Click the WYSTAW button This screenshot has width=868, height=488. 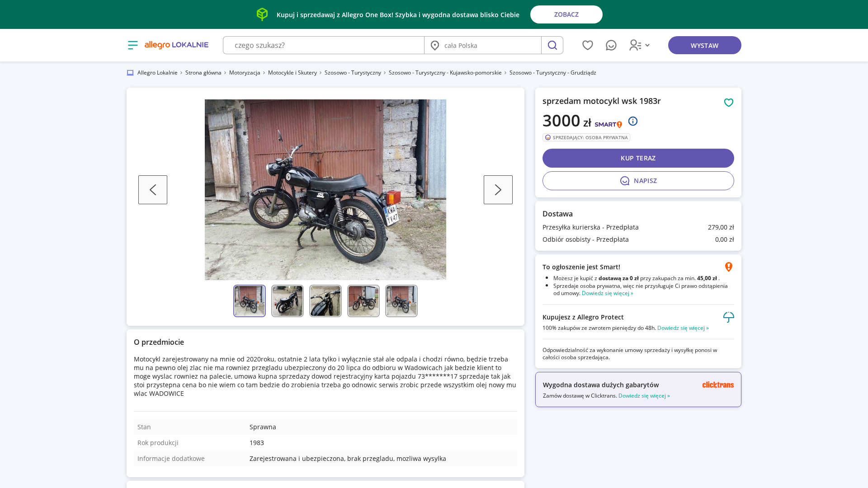click(x=704, y=45)
